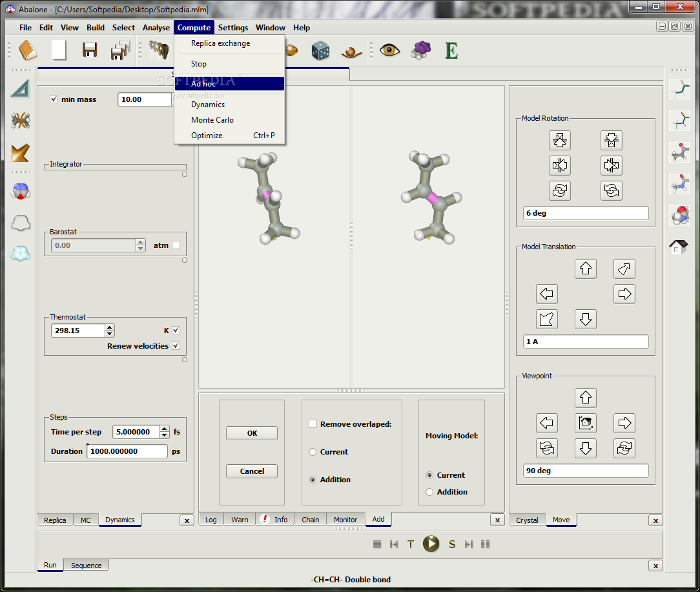Select Addition under Remove overlaped
Screen dimensions: 700x592
313,480
